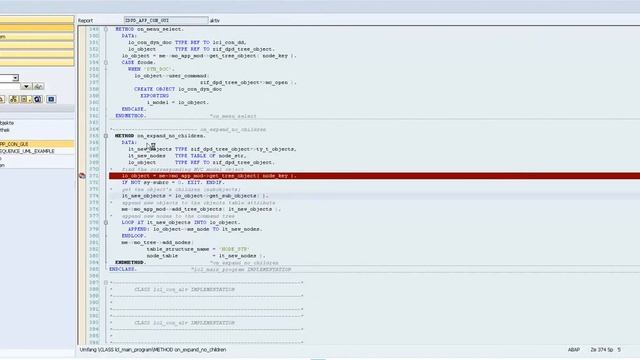Click line 'LOOP AT lt_new_objects INTO lo_object.'

click(181, 222)
